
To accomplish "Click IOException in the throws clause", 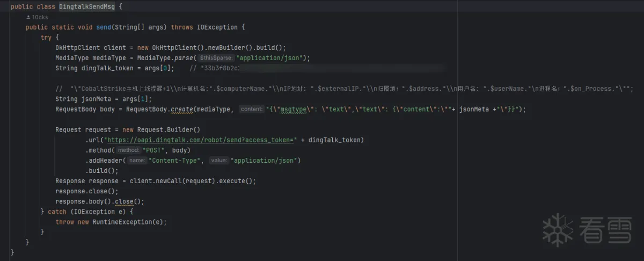I will pyautogui.click(x=216, y=27).
